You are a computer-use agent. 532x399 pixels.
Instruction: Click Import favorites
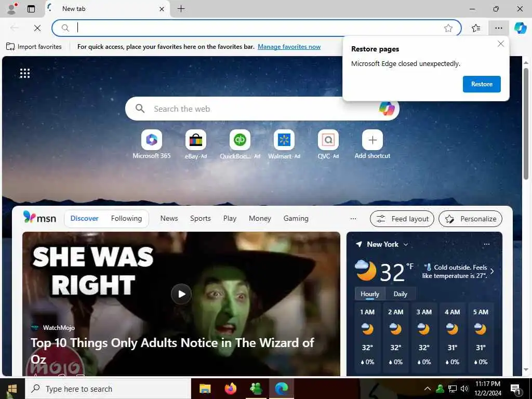tap(34, 46)
